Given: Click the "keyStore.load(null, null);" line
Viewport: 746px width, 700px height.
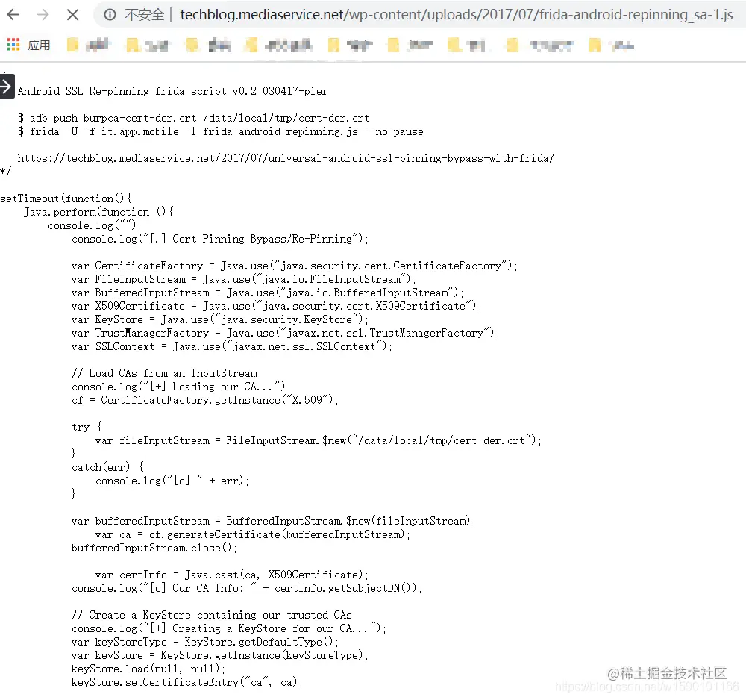Looking at the screenshot, I should (x=148, y=669).
